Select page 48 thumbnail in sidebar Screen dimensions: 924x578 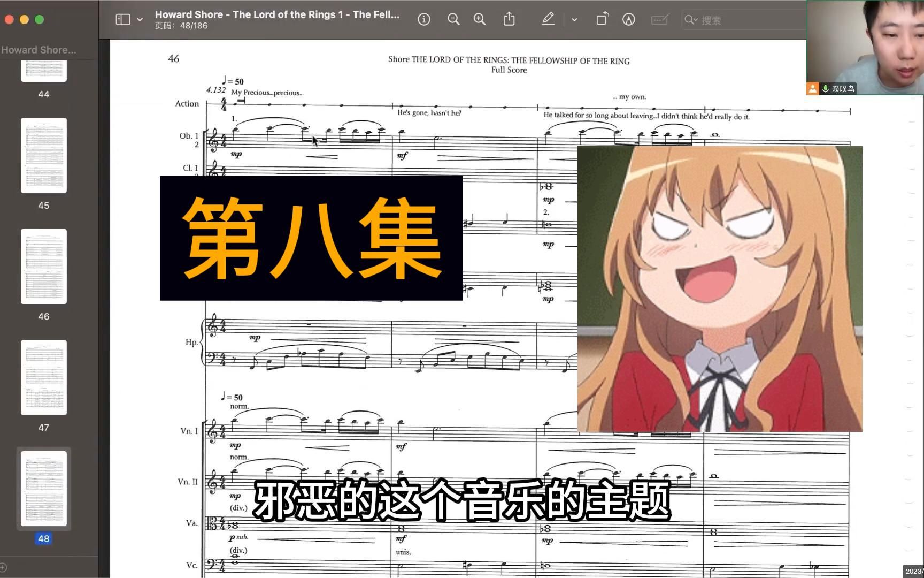coord(44,489)
